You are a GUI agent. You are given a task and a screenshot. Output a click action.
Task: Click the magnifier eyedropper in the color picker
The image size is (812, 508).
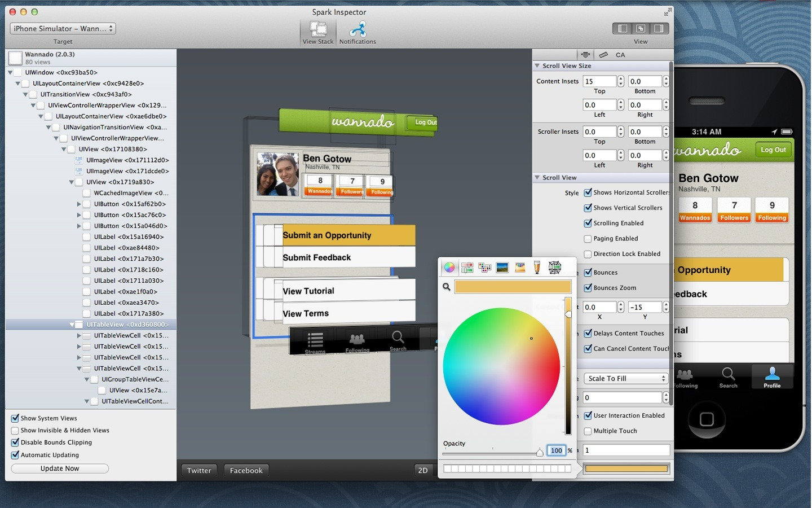coord(447,287)
